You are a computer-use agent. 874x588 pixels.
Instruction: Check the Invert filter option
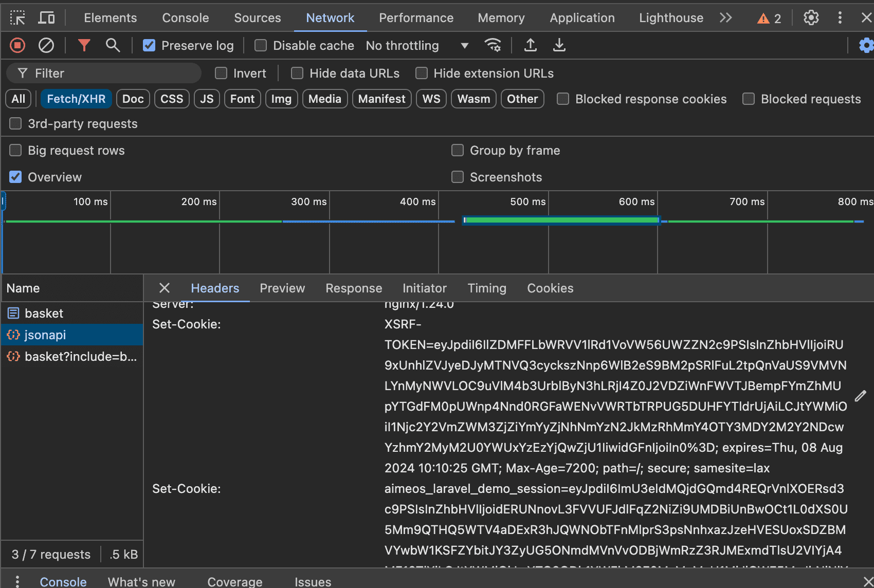tap(221, 73)
